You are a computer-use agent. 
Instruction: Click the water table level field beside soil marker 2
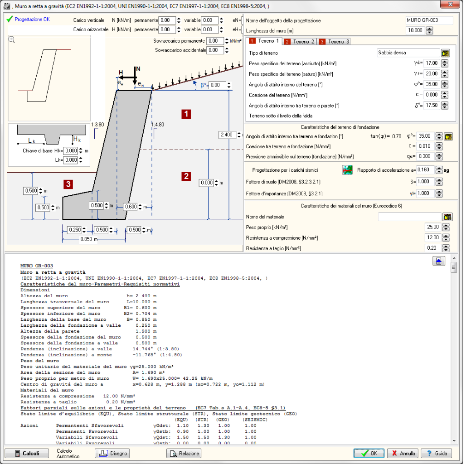point(206,183)
